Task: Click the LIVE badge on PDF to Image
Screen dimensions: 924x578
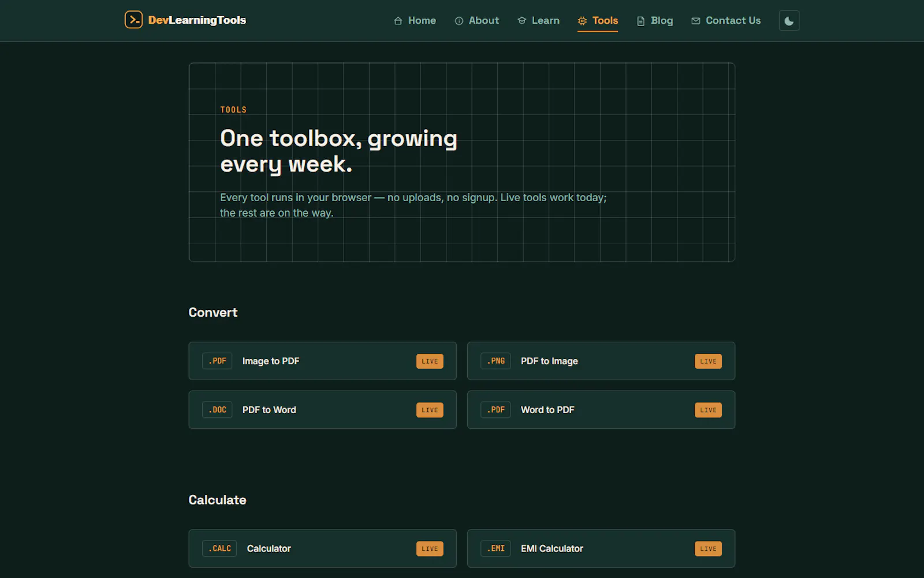Action: tap(708, 361)
